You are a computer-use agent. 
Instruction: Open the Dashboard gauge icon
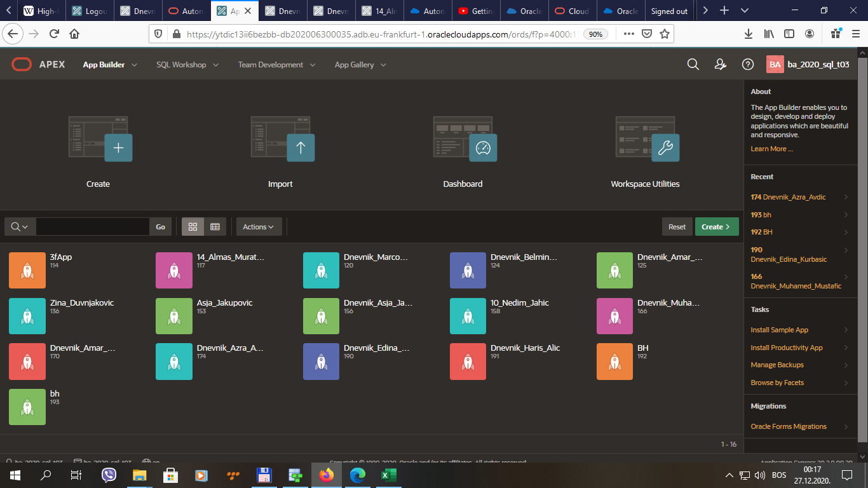pyautogui.click(x=465, y=138)
